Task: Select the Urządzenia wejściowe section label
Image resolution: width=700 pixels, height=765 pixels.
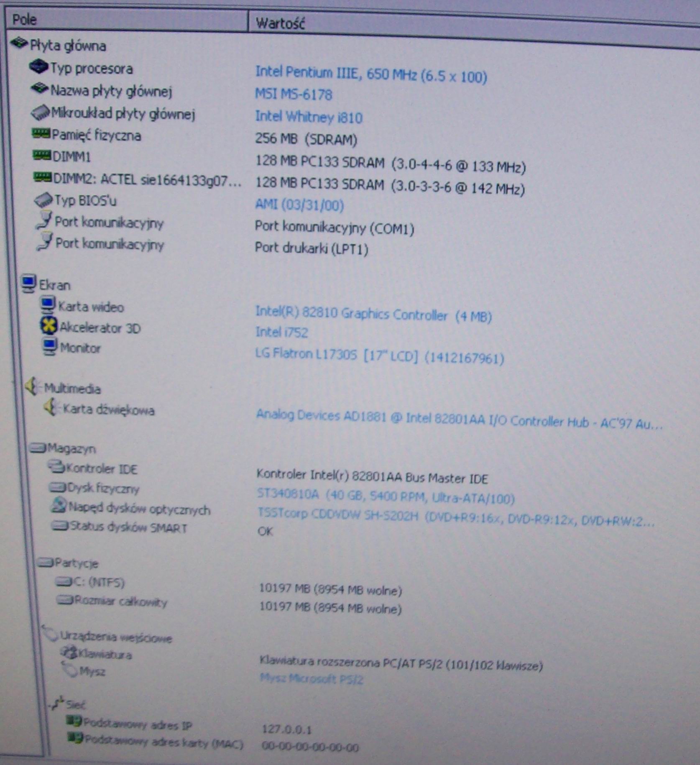Action: click(116, 637)
